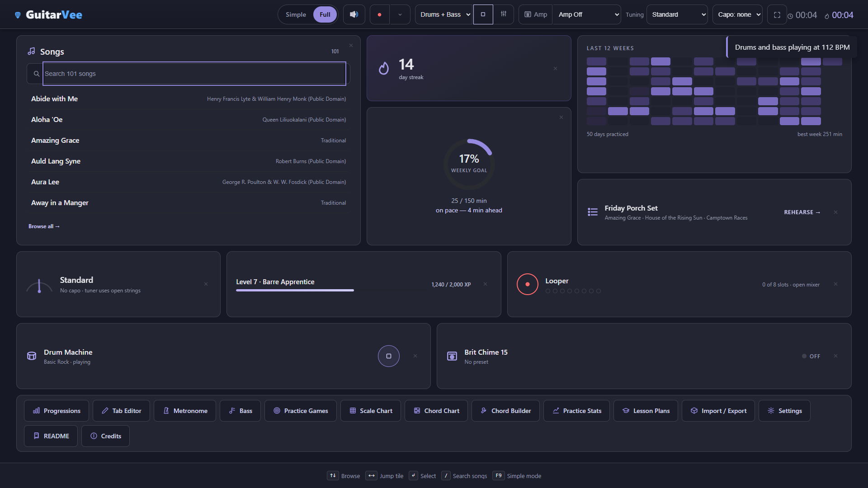Click the Rehearse link for Friday Porch Set
Image resolution: width=868 pixels, height=488 pixels.
(x=802, y=212)
